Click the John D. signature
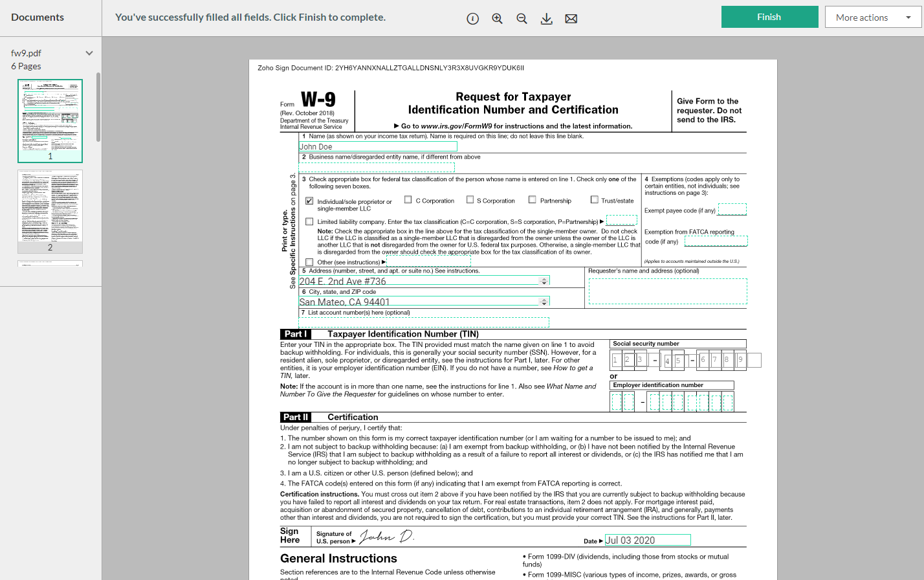Viewport: 924px width, 580px height. (x=386, y=537)
